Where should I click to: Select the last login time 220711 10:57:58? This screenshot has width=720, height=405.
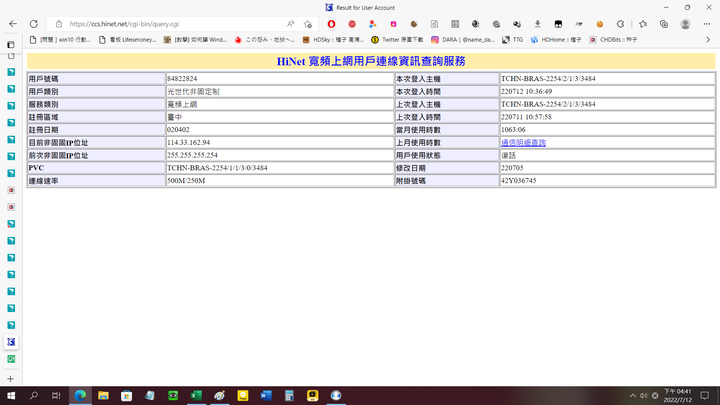click(526, 117)
